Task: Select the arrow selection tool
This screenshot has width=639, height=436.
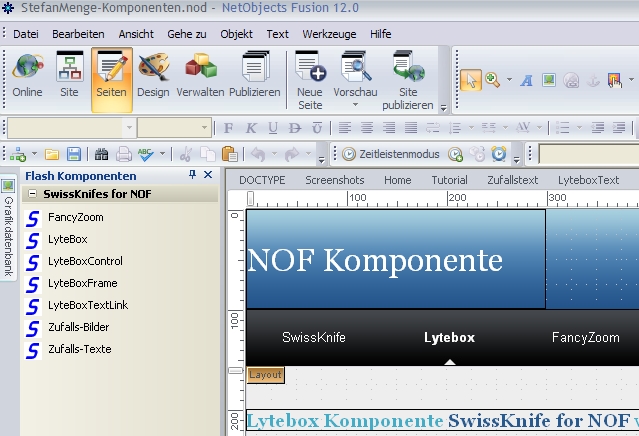Action: tap(470, 79)
